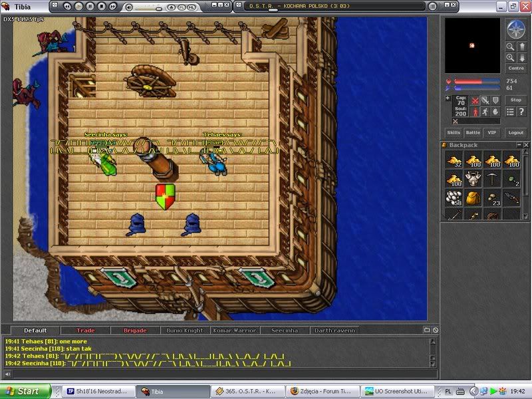Select chase opponent mode (running figure)
Viewport: 532px width, 399px height.
pyautogui.click(x=485, y=112)
